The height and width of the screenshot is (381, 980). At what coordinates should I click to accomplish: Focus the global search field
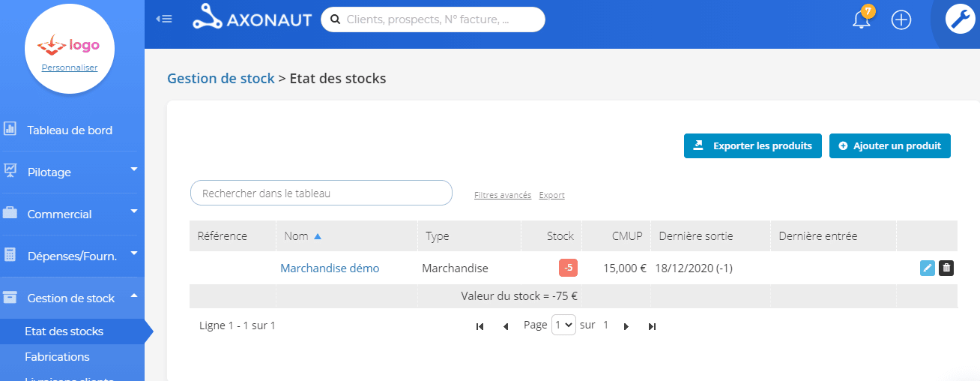432,19
